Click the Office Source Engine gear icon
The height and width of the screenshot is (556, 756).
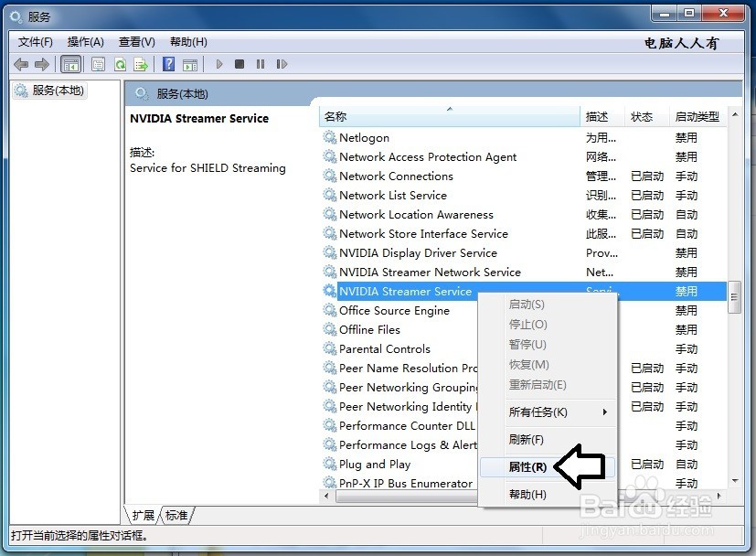tap(330, 310)
